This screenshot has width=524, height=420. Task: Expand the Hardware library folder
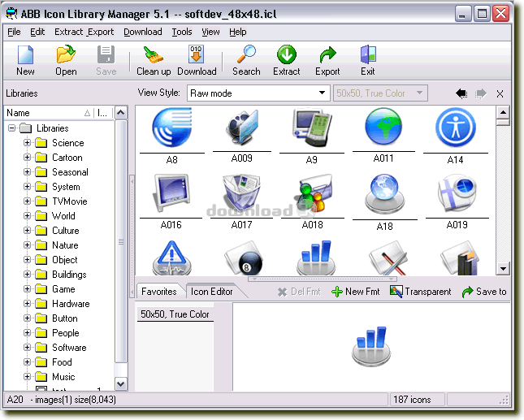[27, 304]
